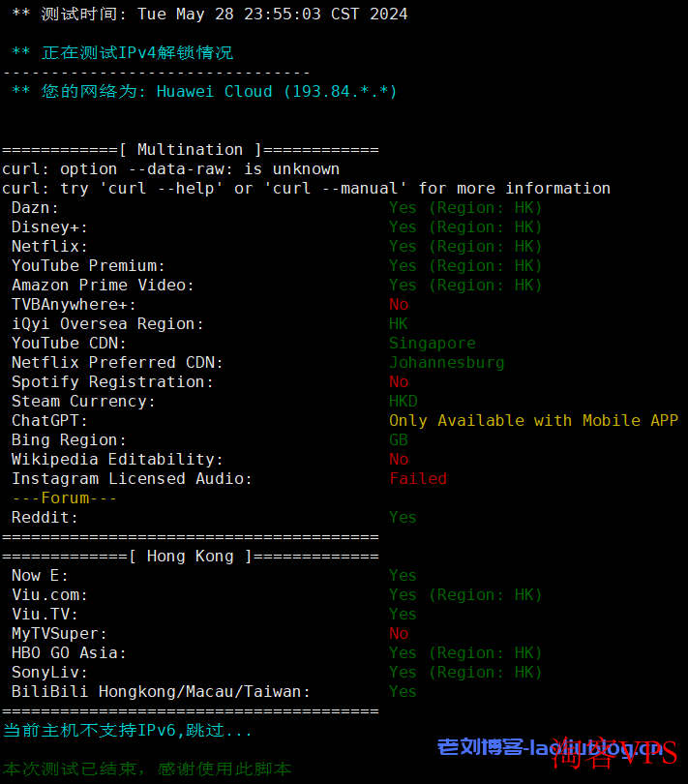
Task: Click BiliBili Hongkong/Macau/Taiwan label
Action: 161,691
